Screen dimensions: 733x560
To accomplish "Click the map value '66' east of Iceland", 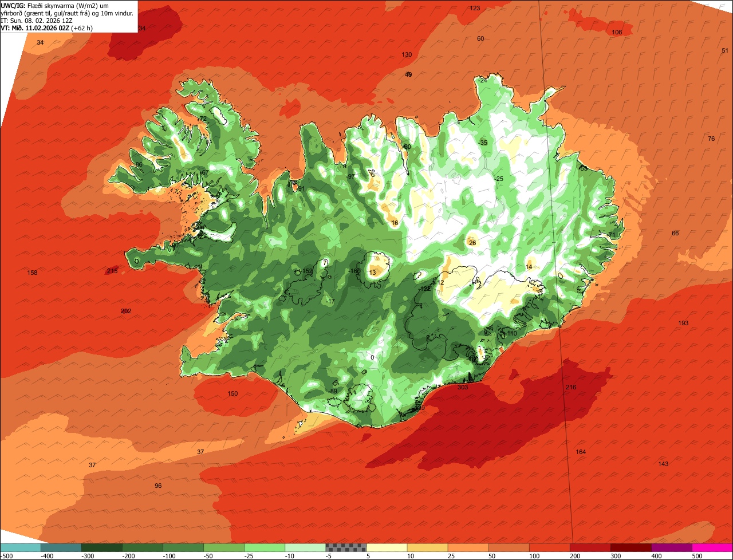I will tap(675, 234).
